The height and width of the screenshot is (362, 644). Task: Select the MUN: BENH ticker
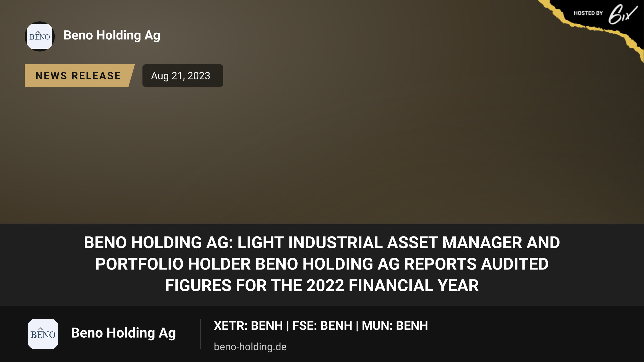pyautogui.click(x=395, y=326)
